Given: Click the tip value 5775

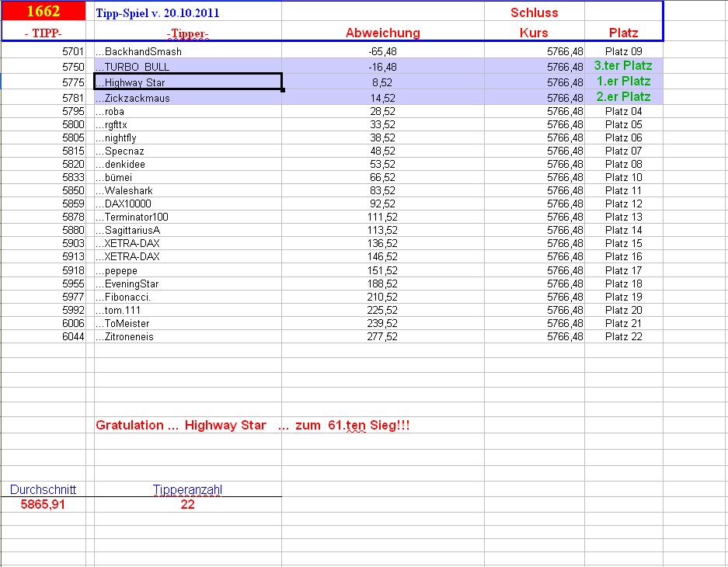Looking at the screenshot, I should [73, 82].
